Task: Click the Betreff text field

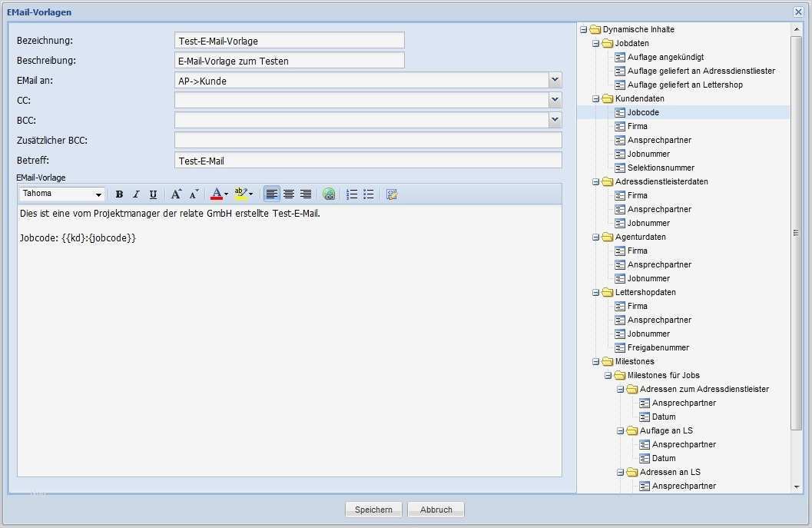Action: 368,161
